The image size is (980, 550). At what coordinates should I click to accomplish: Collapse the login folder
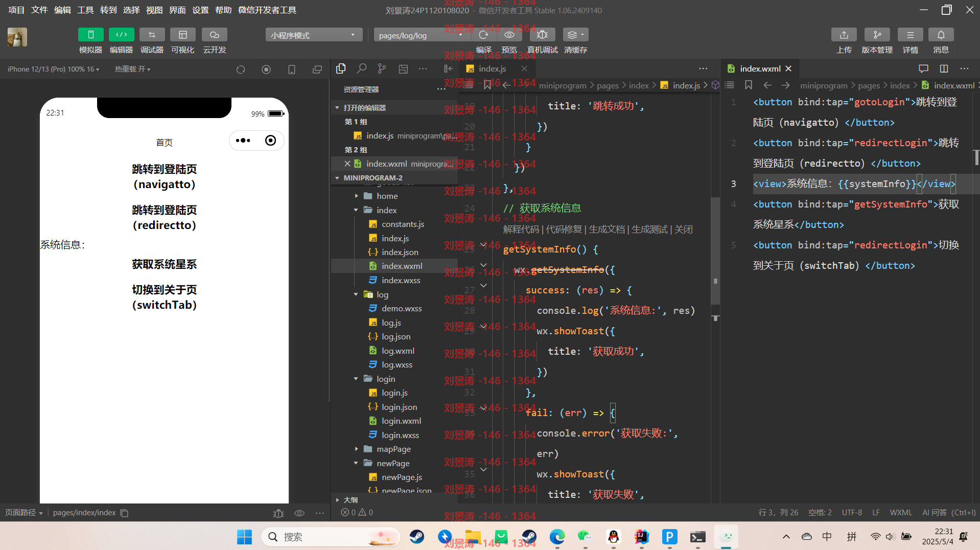click(x=386, y=379)
